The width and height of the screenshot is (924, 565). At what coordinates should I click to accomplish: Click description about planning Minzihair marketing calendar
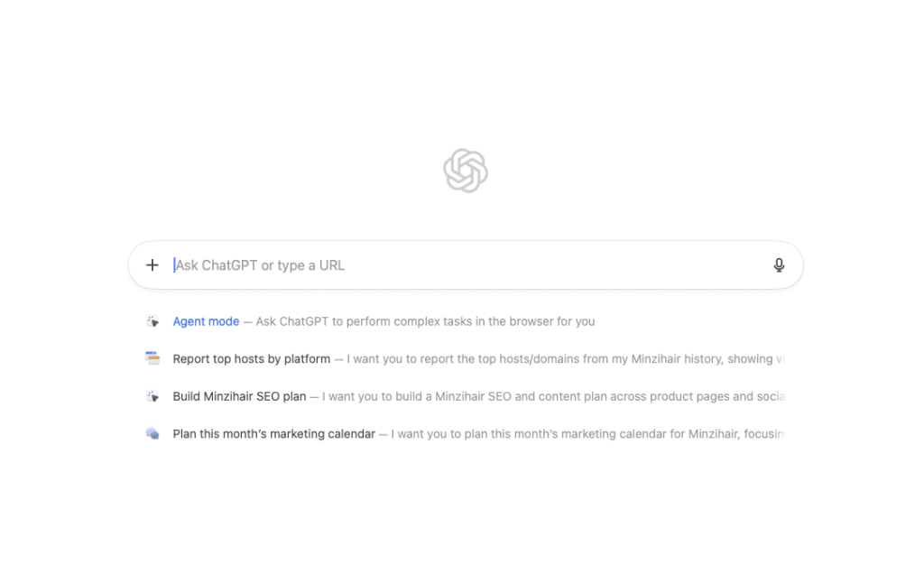pyautogui.click(x=587, y=434)
